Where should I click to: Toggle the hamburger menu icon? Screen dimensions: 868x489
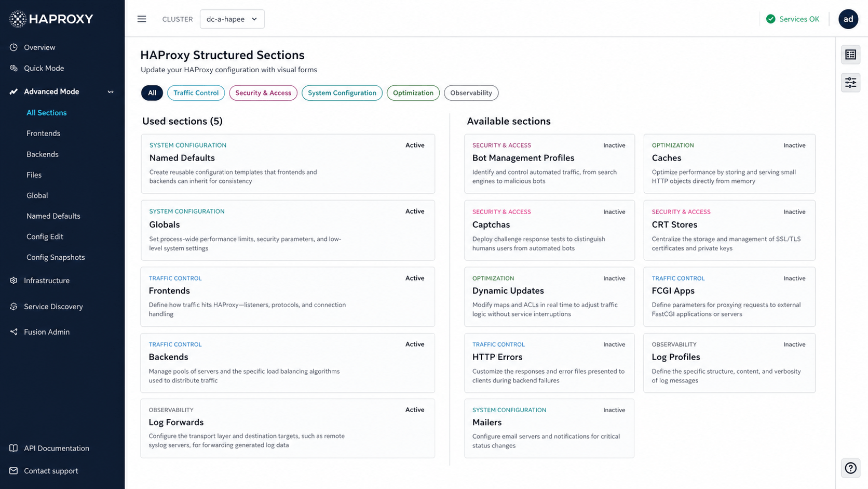(x=142, y=19)
